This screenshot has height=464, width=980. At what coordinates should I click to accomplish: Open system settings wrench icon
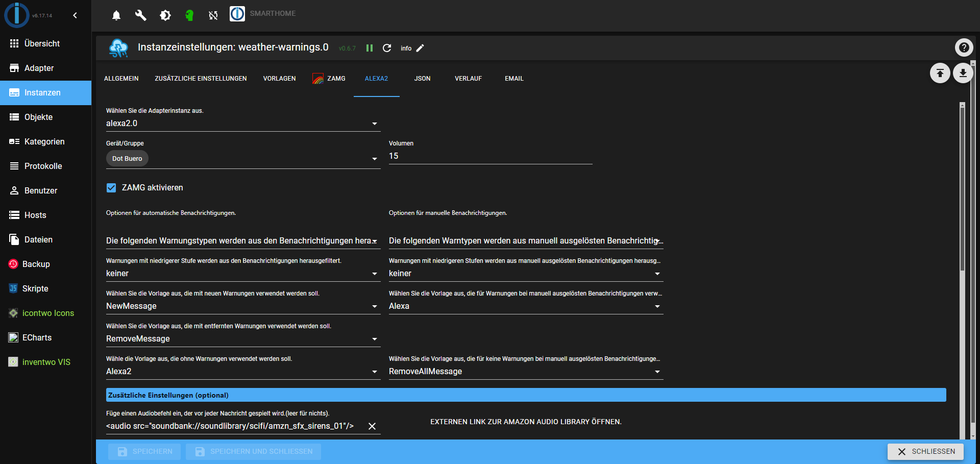click(x=140, y=15)
